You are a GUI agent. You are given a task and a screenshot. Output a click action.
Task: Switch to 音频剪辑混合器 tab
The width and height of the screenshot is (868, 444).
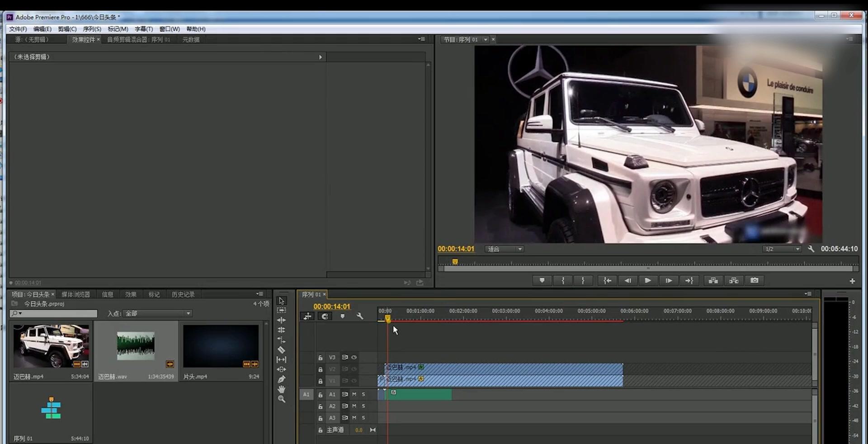click(138, 40)
